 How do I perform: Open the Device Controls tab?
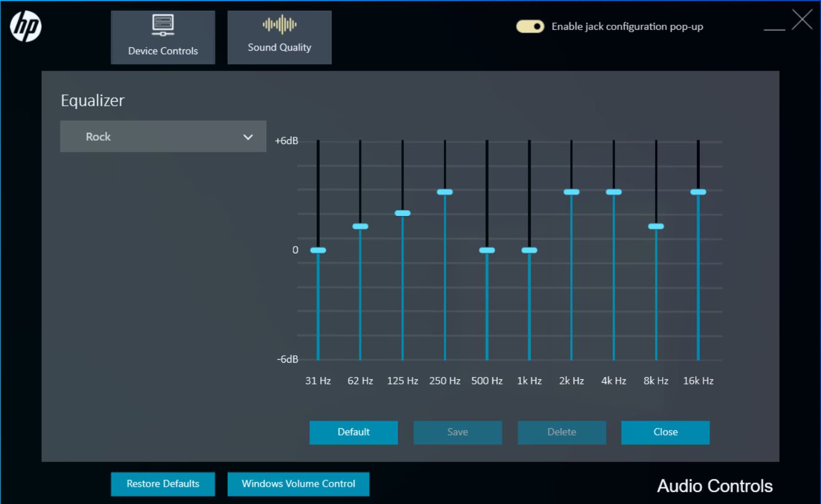[x=163, y=37]
